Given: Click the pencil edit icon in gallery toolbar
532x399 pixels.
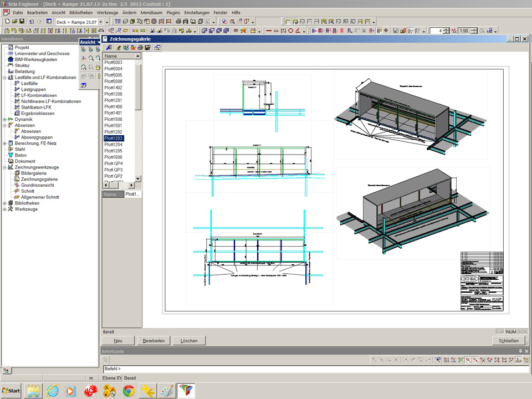Looking at the screenshot, I should (119, 48).
